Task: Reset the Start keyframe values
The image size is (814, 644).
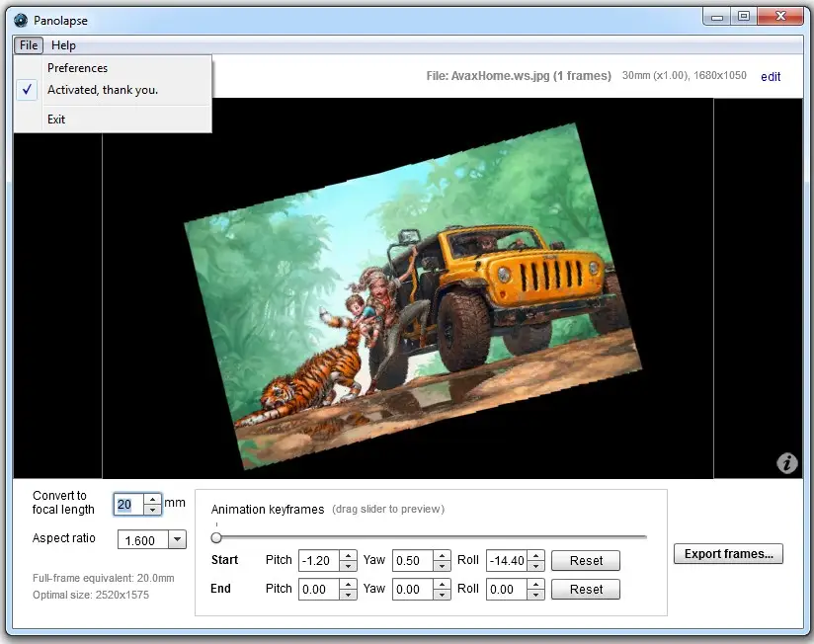Action: click(x=586, y=560)
